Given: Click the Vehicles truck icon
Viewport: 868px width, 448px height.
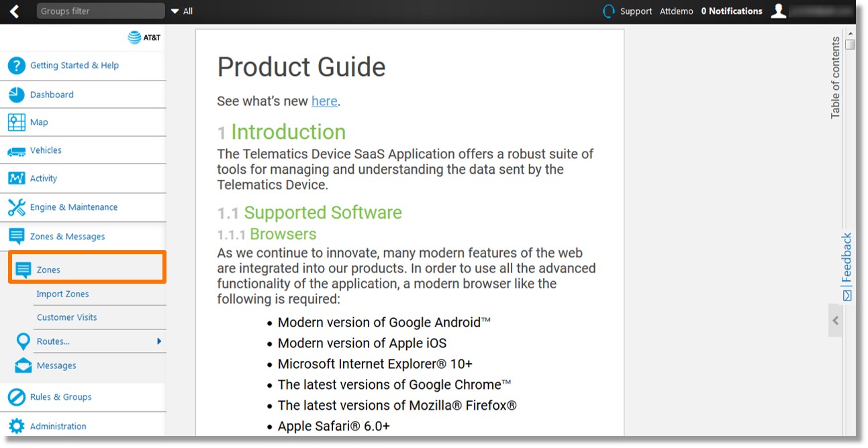Looking at the screenshot, I should pos(16,152).
